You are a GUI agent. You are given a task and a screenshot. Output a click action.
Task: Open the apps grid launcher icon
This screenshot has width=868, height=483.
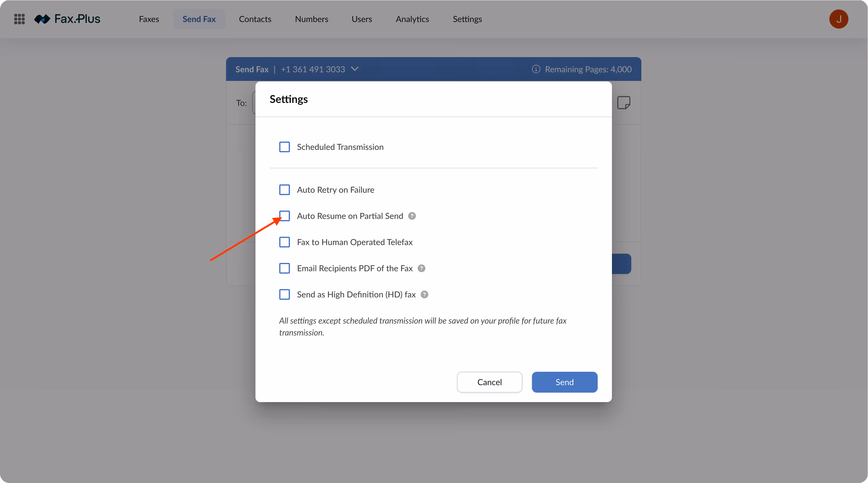click(20, 19)
